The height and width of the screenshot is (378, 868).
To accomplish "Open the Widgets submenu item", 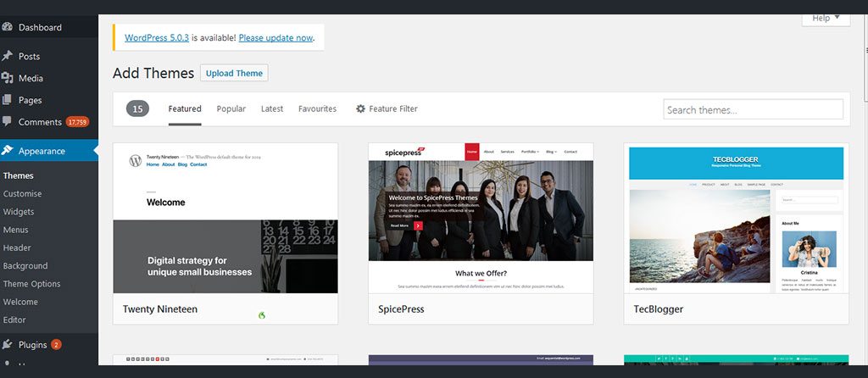I will coord(19,212).
